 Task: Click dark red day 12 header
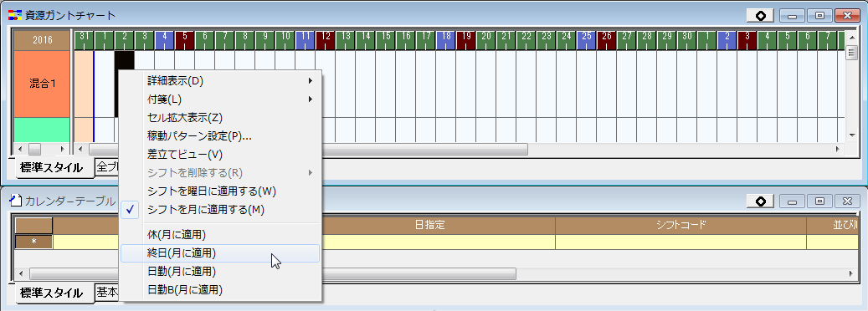coord(325,40)
